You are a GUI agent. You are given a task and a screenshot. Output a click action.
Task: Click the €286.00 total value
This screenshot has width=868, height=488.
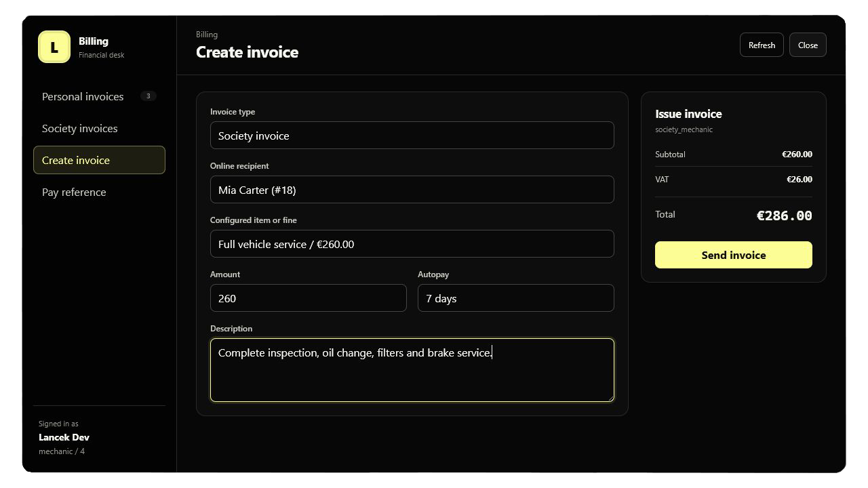click(784, 216)
